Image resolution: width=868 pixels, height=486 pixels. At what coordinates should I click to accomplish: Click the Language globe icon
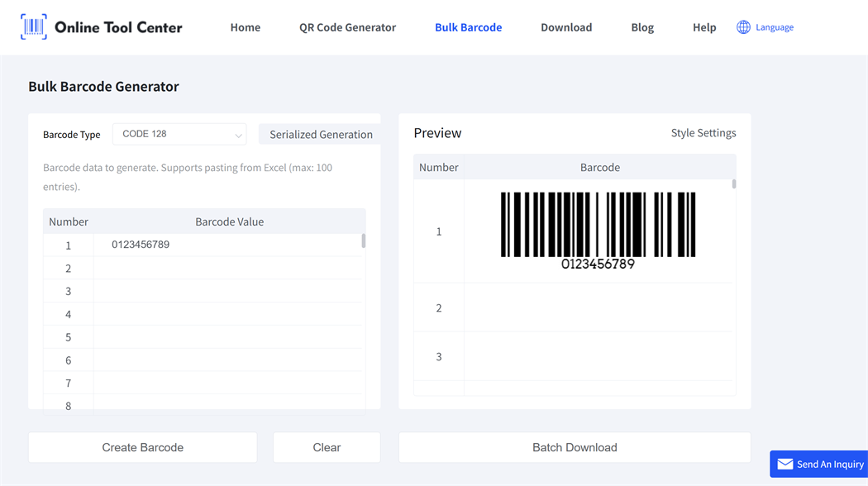coord(742,26)
